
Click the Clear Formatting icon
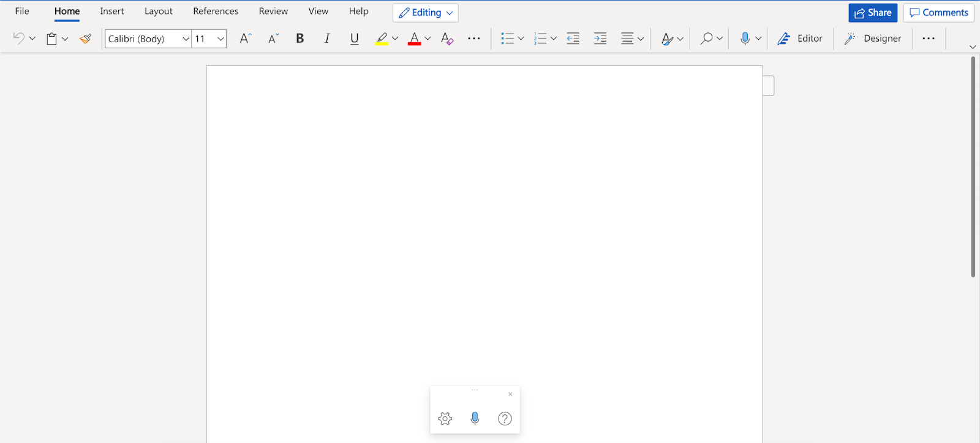[447, 39]
